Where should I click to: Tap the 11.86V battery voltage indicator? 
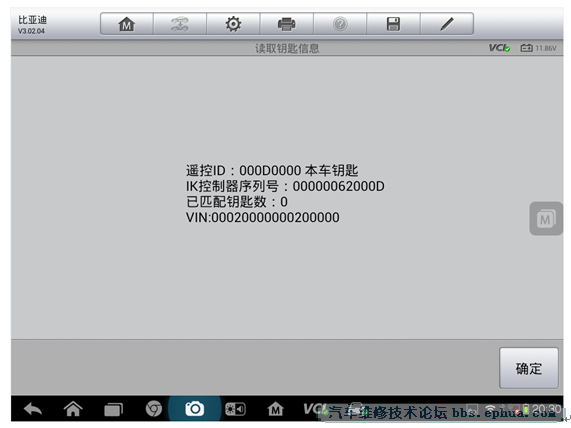click(539, 48)
